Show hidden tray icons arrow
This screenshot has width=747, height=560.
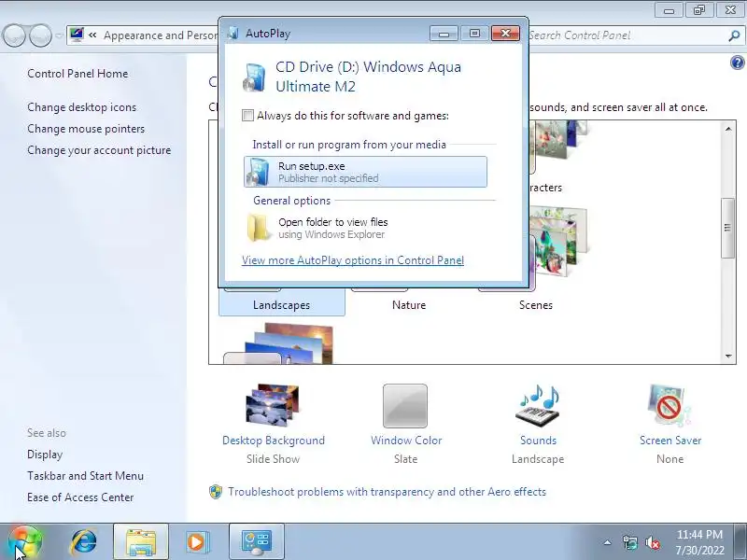(607, 542)
